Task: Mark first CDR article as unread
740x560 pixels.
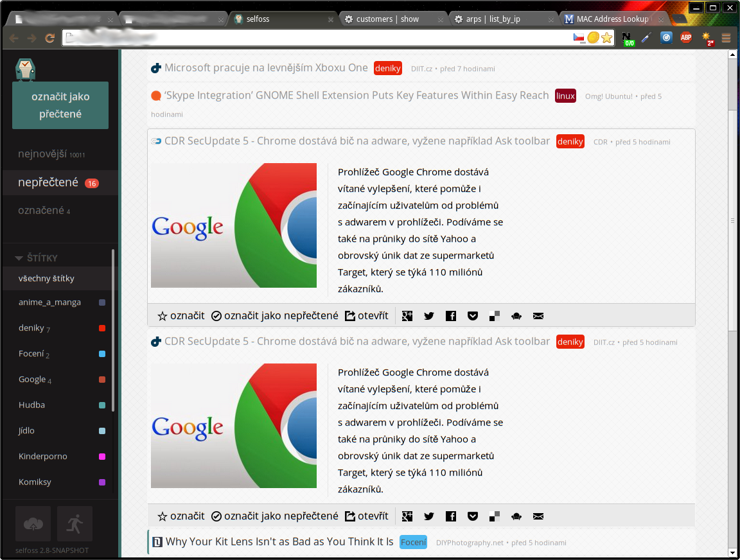Action: [275, 316]
